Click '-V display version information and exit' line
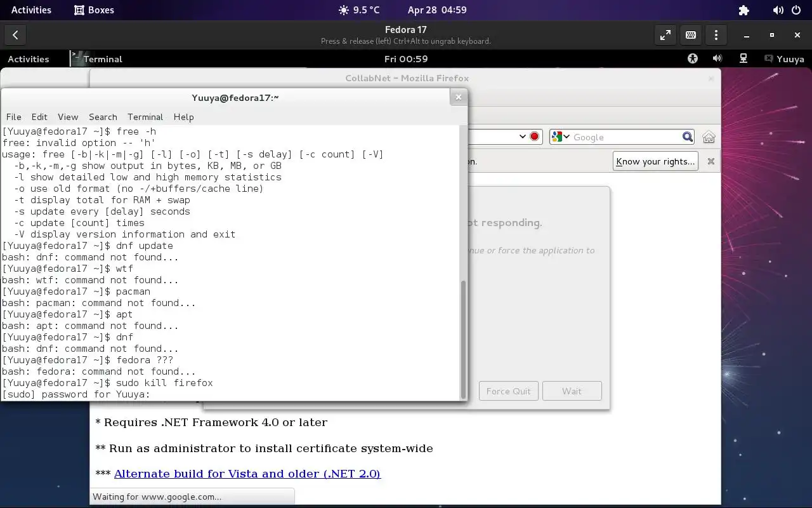 [124, 234]
